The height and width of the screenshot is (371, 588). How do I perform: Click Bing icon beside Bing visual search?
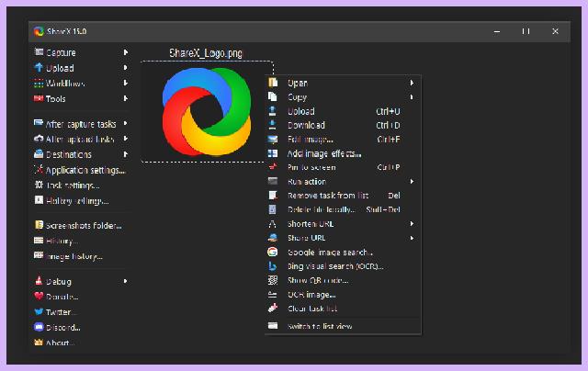pos(273,266)
